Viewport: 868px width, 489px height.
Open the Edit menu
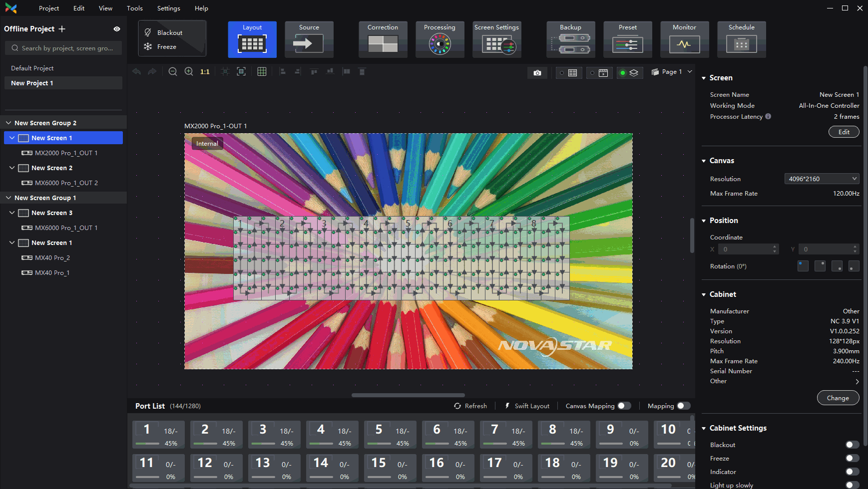(x=79, y=8)
